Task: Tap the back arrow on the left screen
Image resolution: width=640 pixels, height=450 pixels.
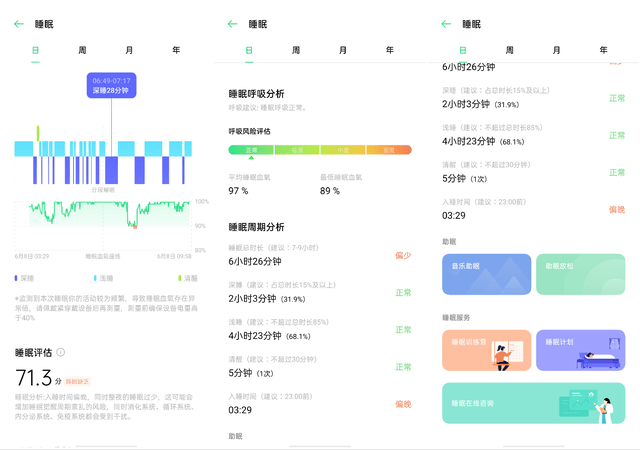Action: (x=19, y=24)
